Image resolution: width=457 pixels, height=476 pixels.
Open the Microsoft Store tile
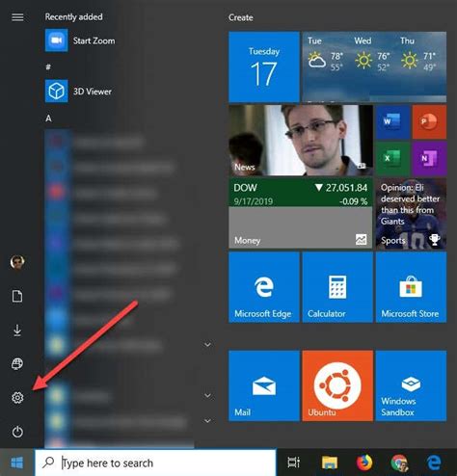pos(411,287)
